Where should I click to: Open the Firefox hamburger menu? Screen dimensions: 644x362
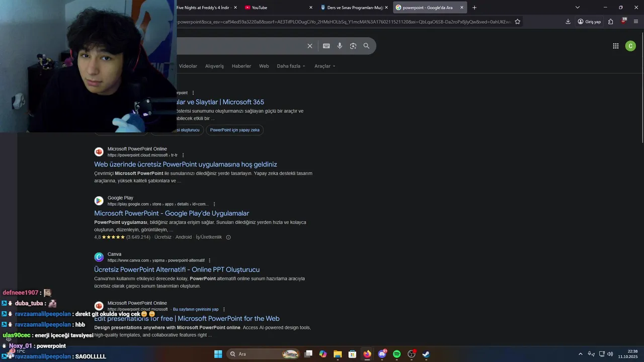636,22
